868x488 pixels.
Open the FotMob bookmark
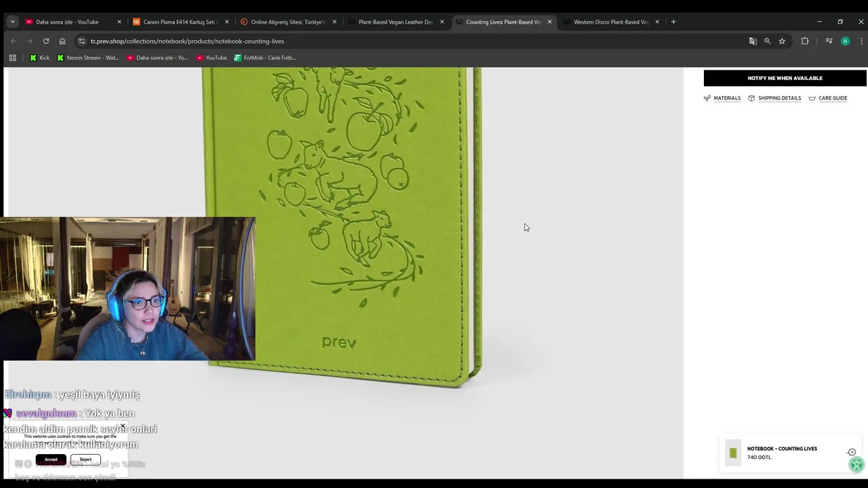coord(265,58)
